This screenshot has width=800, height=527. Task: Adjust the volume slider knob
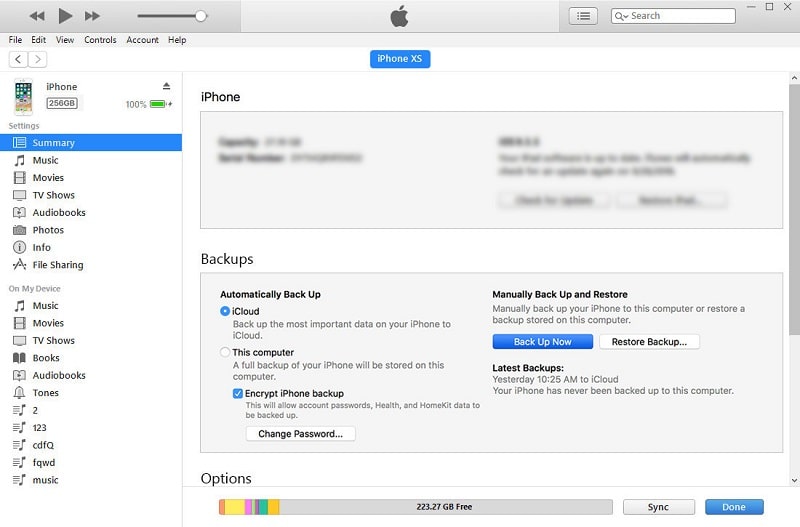click(x=201, y=16)
